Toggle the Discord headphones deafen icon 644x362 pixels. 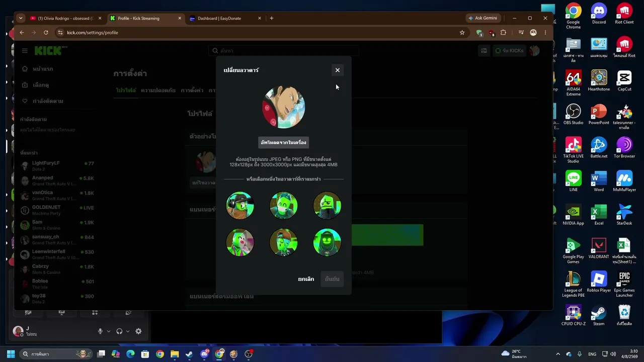(x=119, y=331)
